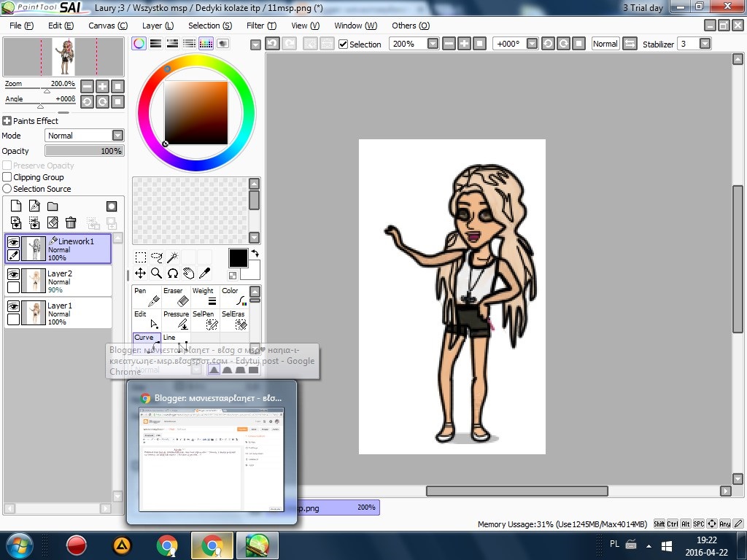Delete the current layer via trash icon

click(x=71, y=222)
